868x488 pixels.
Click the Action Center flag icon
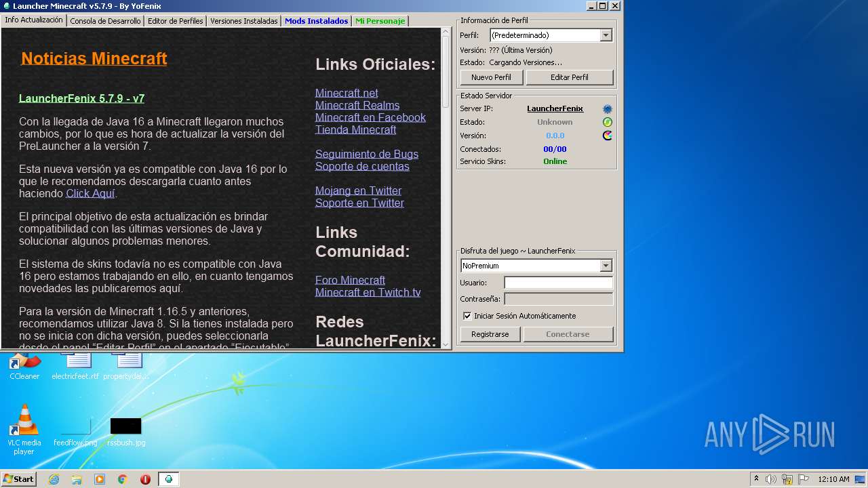tap(804, 479)
